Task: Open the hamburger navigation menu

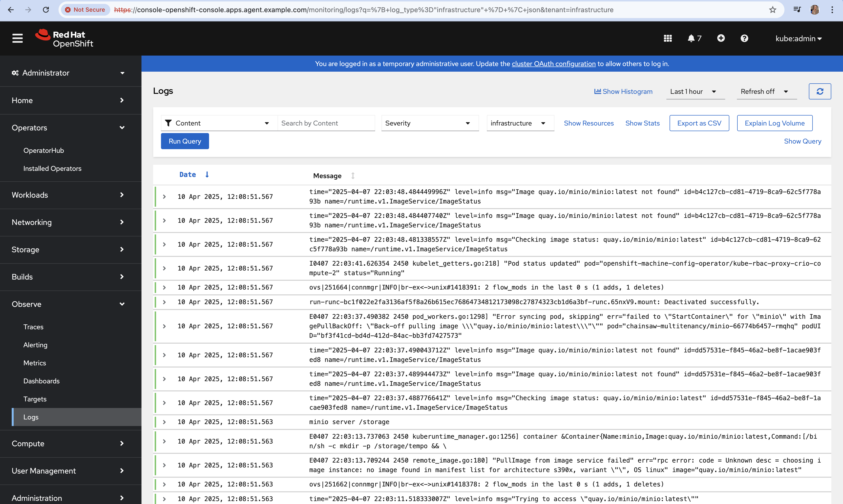Action: pyautogui.click(x=17, y=38)
